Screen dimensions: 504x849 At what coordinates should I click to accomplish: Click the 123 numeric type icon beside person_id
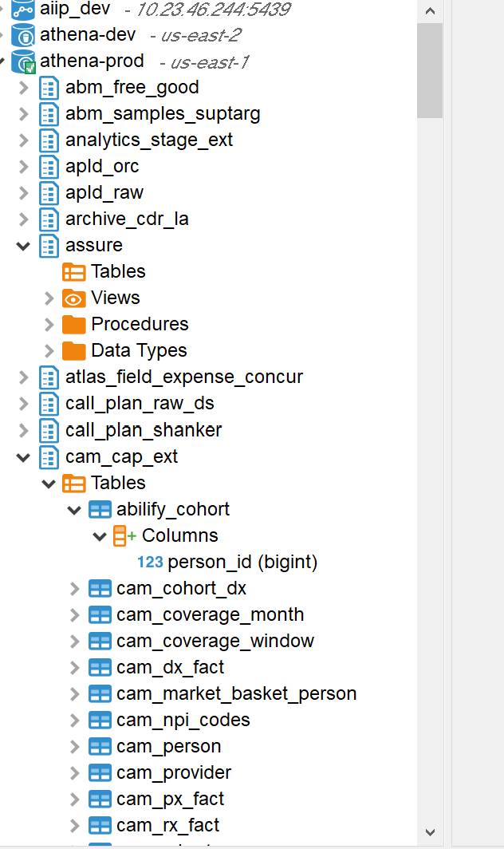click(x=150, y=562)
